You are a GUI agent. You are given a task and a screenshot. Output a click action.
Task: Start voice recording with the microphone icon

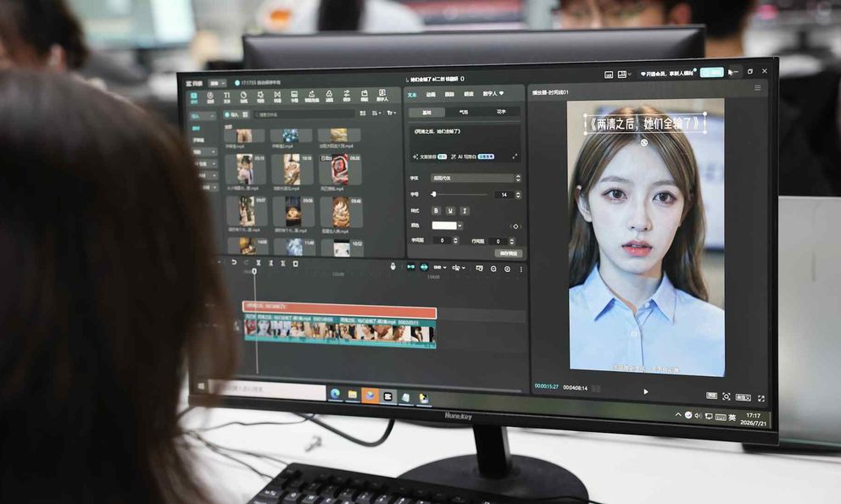click(393, 266)
